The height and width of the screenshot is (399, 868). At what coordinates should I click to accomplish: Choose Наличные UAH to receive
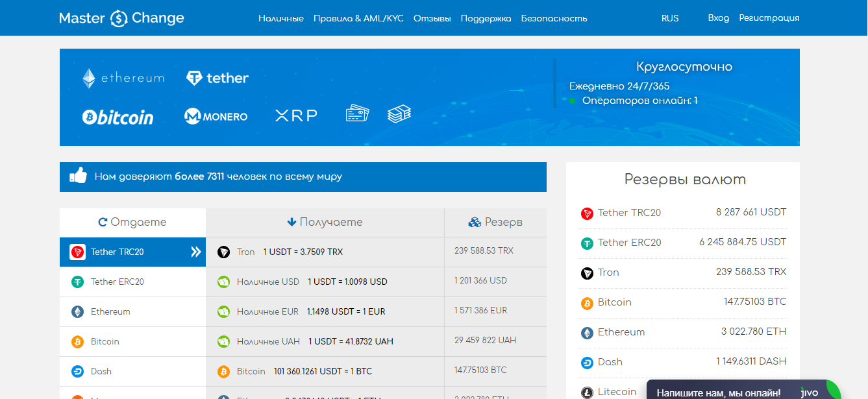click(x=325, y=341)
